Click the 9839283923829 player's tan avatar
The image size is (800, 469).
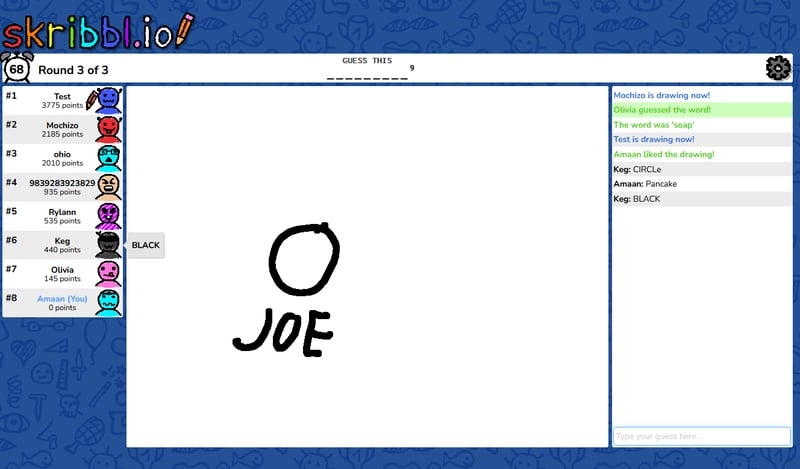pyautogui.click(x=109, y=187)
